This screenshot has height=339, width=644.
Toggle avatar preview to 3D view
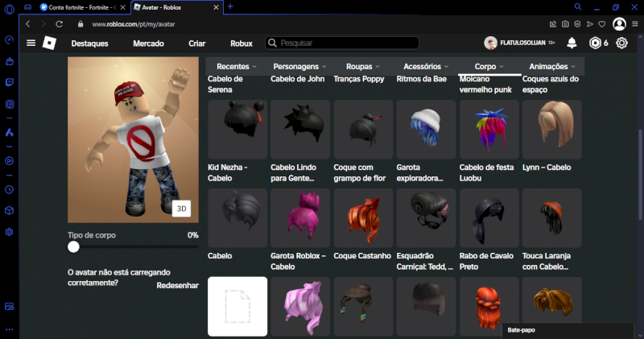coord(181,209)
